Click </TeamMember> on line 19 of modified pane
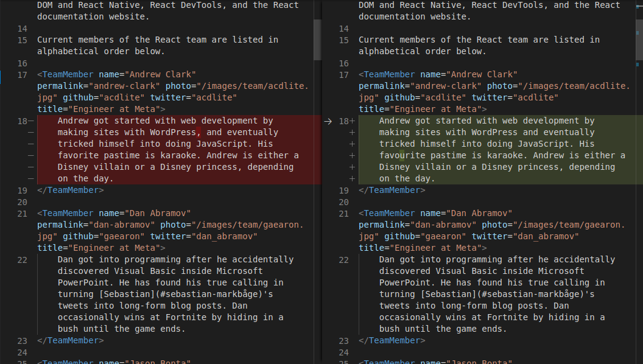 [392, 190]
